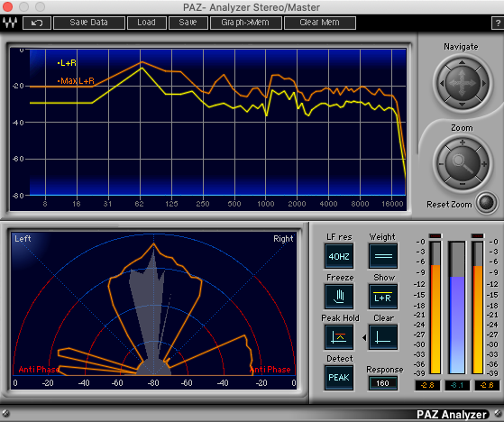The height and width of the screenshot is (422, 504).
Task: Click the Clear Mem button
Action: [320, 23]
